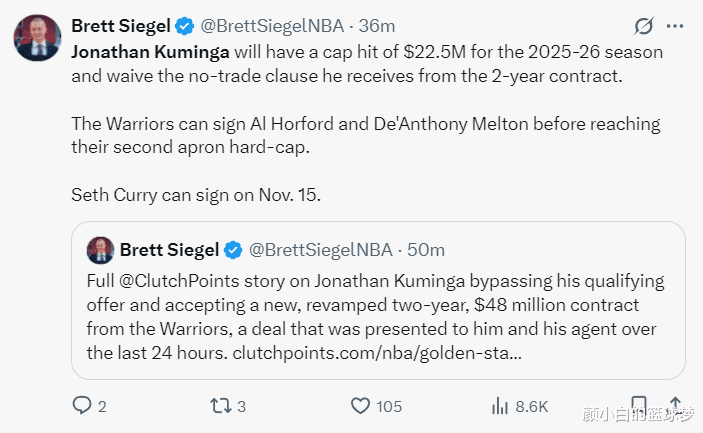Screen dimensions: 703x433
Task: Like the tweet with the heart icon
Action: 361,406
